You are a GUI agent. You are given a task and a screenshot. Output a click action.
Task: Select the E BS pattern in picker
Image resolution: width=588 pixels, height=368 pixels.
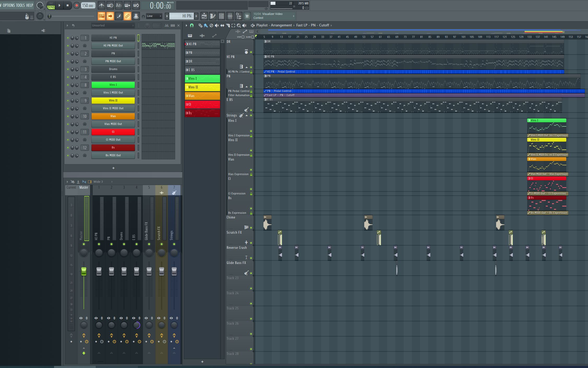click(202, 70)
